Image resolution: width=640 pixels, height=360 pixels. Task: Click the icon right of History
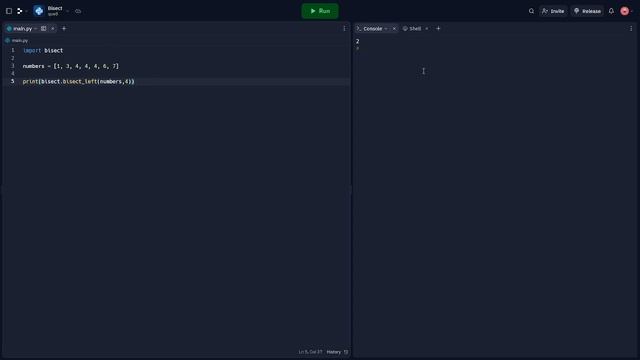[346, 352]
